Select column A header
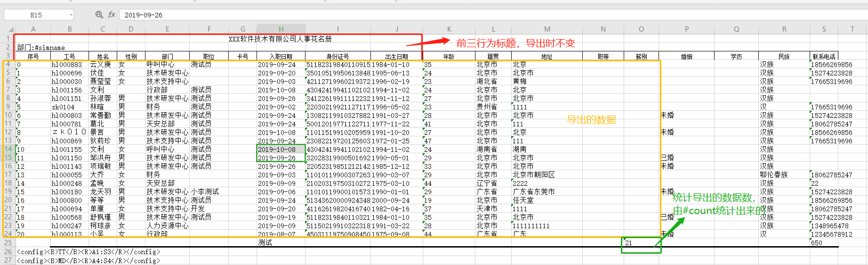The image size is (868, 265). (33, 29)
